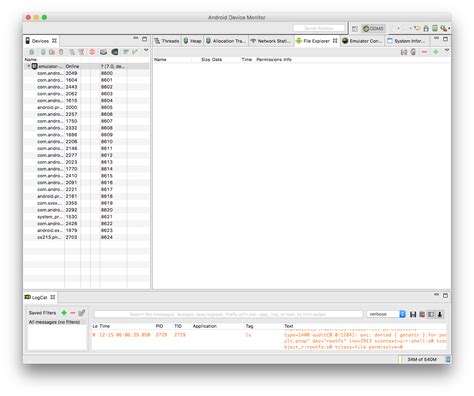Open the System Information tab
474x396 pixels.
click(x=406, y=41)
